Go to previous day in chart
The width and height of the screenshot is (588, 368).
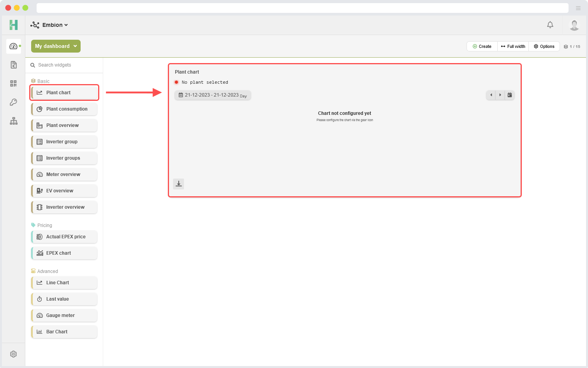tap(491, 95)
